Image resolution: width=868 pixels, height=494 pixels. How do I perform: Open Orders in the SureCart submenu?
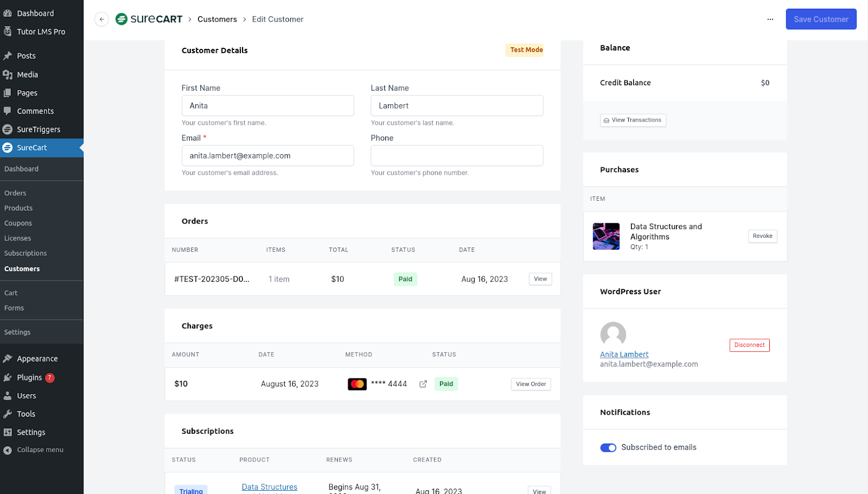[15, 193]
